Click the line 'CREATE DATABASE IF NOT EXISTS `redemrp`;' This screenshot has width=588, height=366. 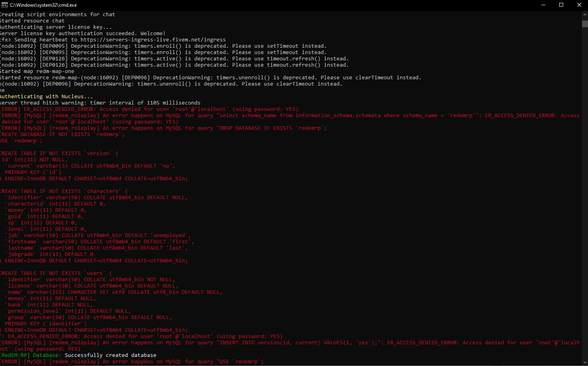(62, 134)
